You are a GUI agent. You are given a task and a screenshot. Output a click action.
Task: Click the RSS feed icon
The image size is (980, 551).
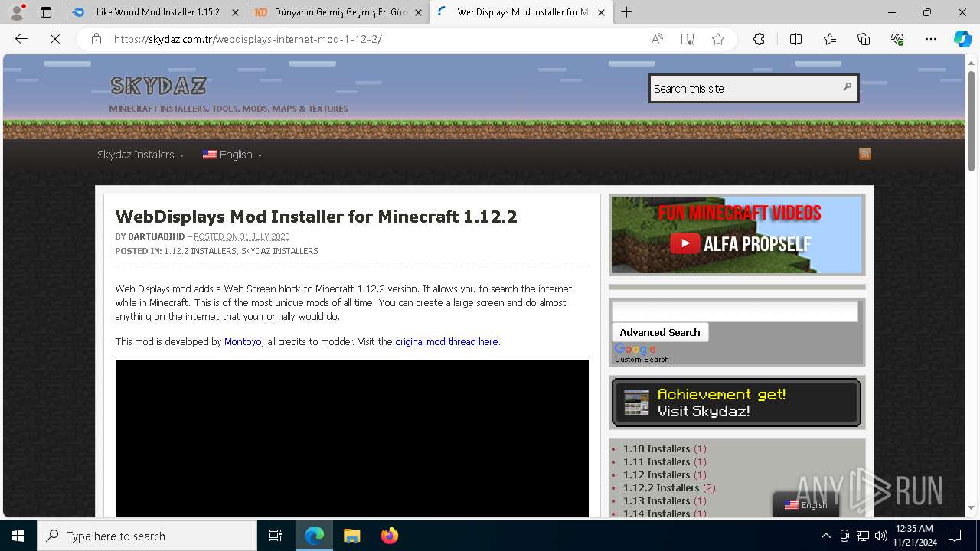(865, 154)
